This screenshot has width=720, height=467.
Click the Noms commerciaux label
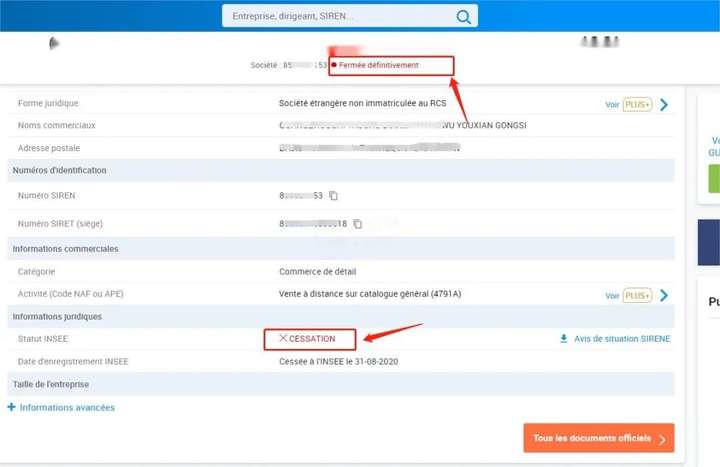[x=56, y=125]
